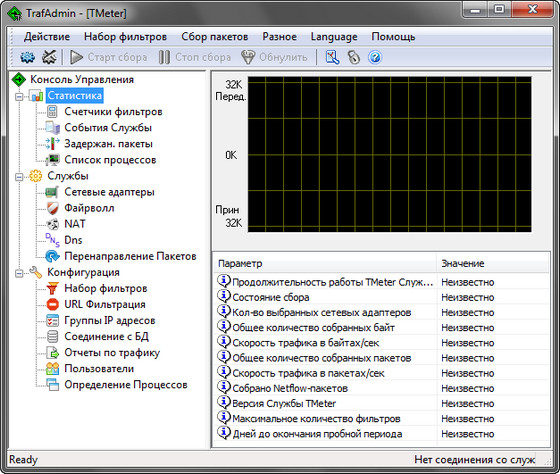
Task: Select the URL Фильтрация stop-sign icon
Action: click(52, 304)
